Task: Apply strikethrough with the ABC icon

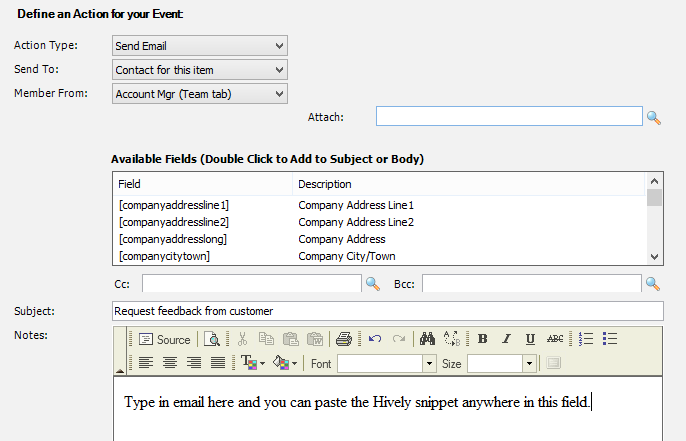Action: (x=555, y=339)
